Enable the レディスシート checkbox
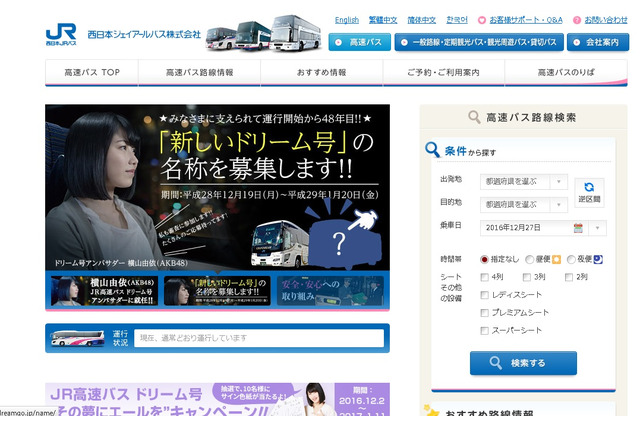 click(x=484, y=295)
